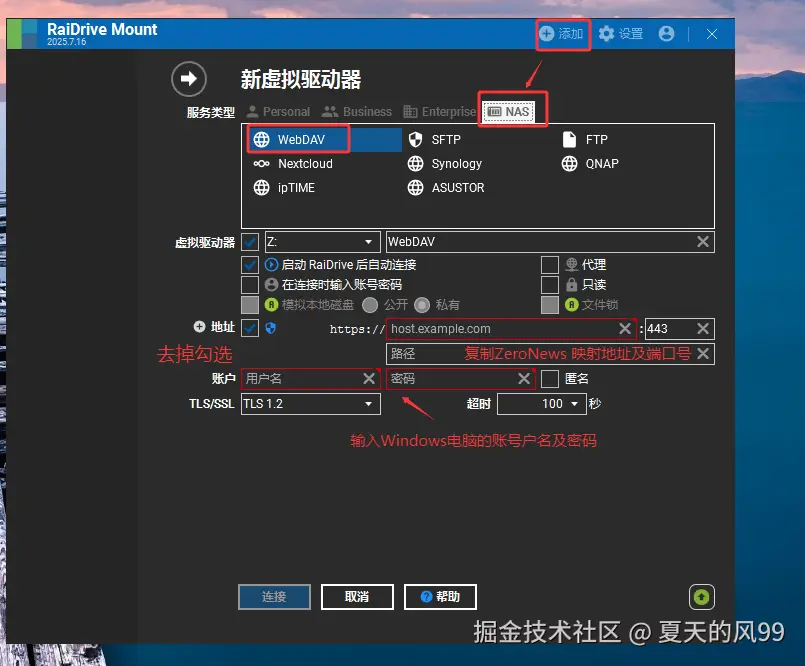Screen dimensions: 805x666
Task: Clear the 用户名 username field
Action: coord(369,379)
